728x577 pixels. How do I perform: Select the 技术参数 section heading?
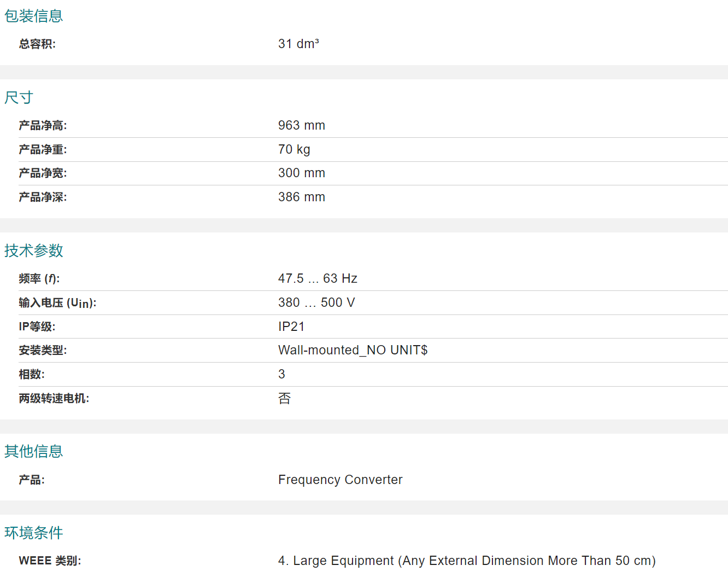click(34, 250)
